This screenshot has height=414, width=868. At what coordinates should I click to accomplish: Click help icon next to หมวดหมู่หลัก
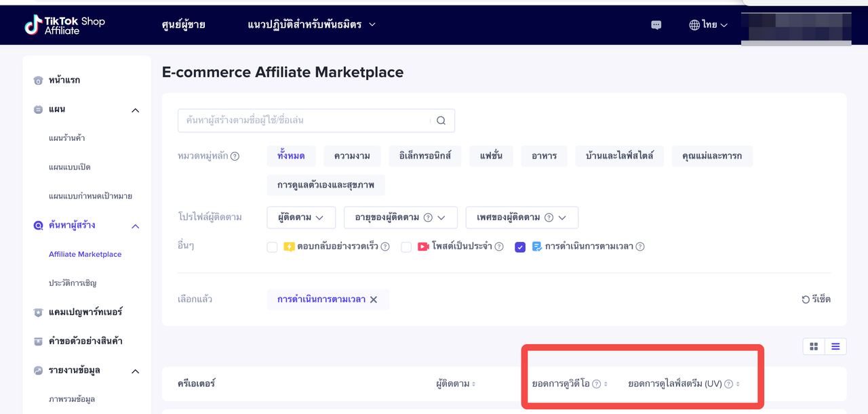235,156
